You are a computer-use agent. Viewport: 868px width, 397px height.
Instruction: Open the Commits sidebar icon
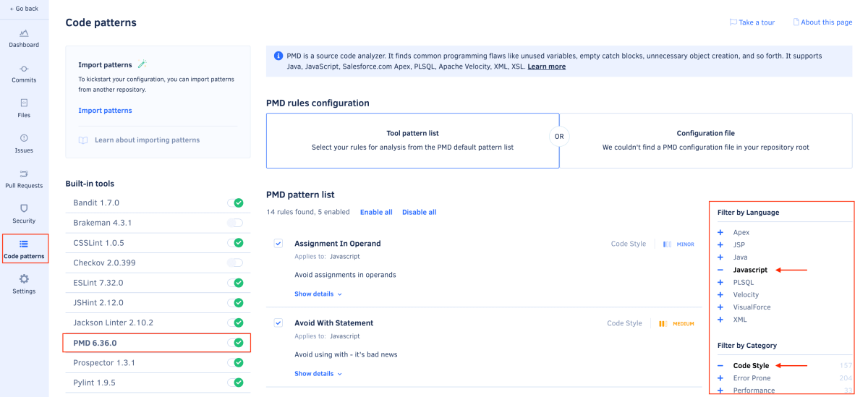[24, 69]
